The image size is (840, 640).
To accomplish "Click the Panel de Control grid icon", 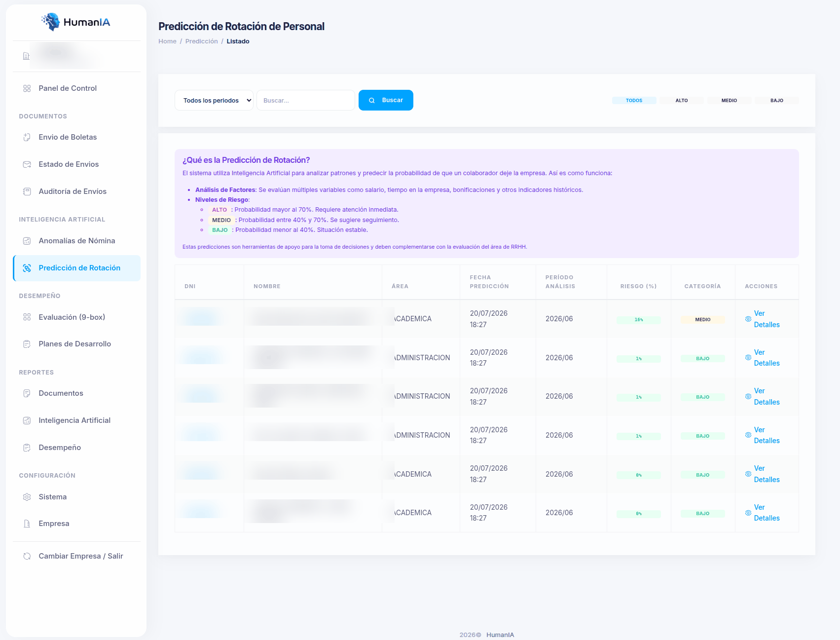I will [27, 88].
